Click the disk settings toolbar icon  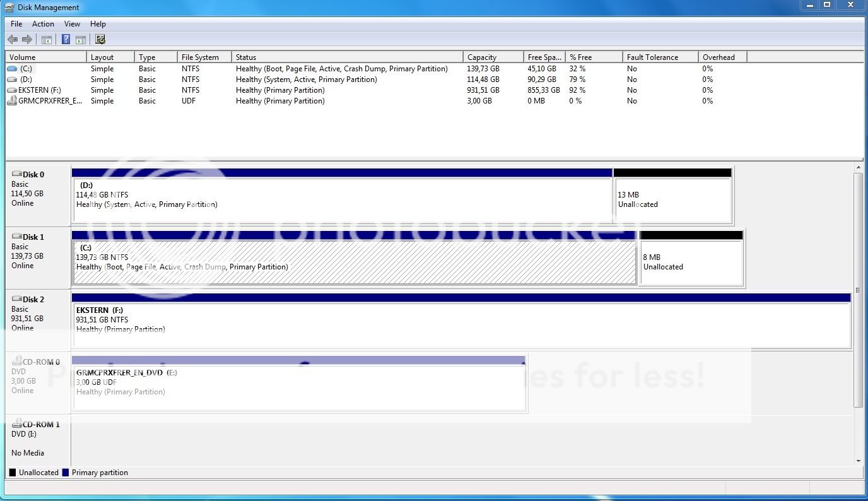click(x=100, y=40)
